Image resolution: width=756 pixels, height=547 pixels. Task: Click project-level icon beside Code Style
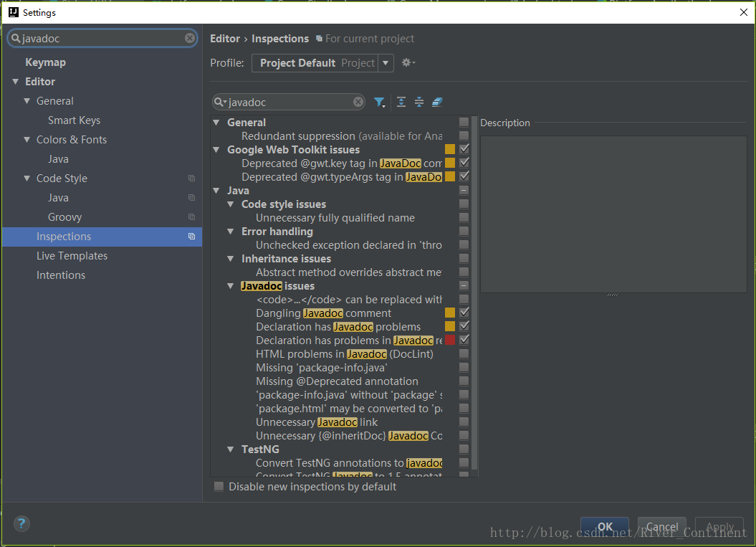pos(191,179)
